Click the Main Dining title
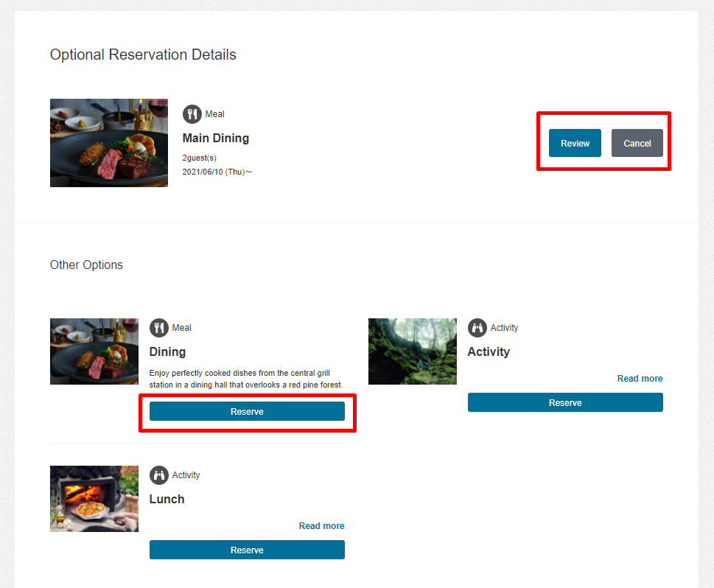 coord(216,139)
